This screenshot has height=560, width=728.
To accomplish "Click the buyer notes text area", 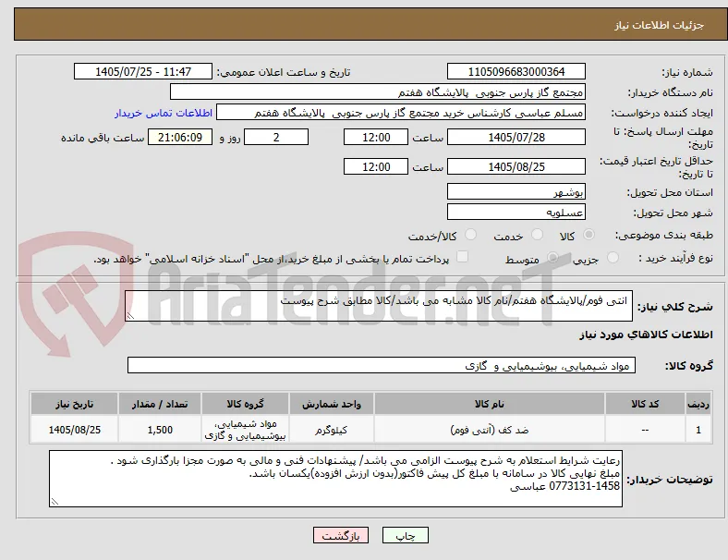I will [335, 479].
